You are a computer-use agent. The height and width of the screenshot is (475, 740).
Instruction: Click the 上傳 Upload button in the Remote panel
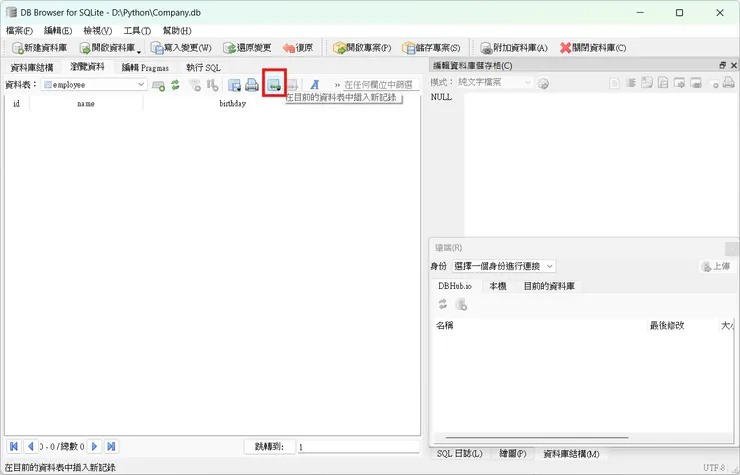tap(716, 266)
